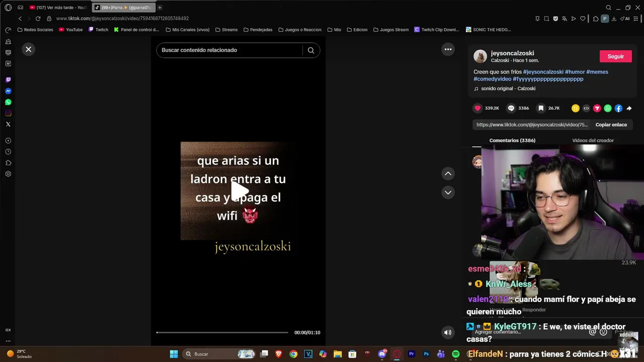Open the browser downloads icon
Image resolution: width=644 pixels, height=362 pixels.
click(x=614, y=19)
